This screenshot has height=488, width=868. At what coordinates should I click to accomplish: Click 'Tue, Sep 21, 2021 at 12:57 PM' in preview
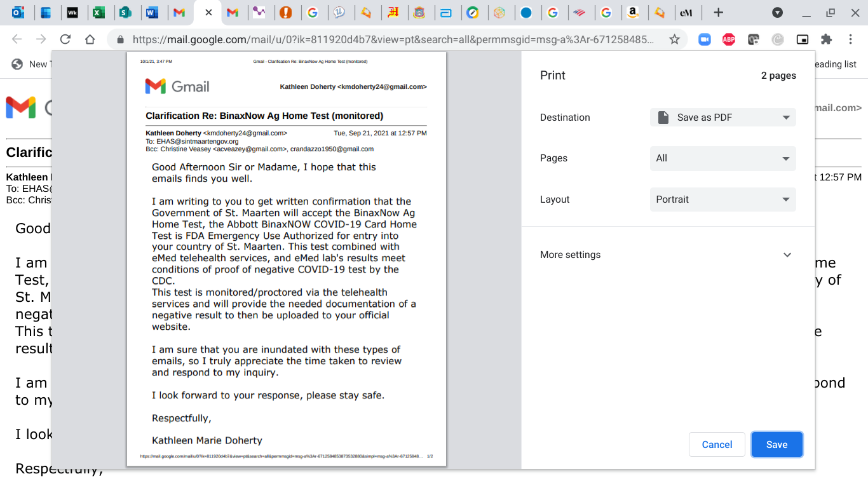coord(380,133)
